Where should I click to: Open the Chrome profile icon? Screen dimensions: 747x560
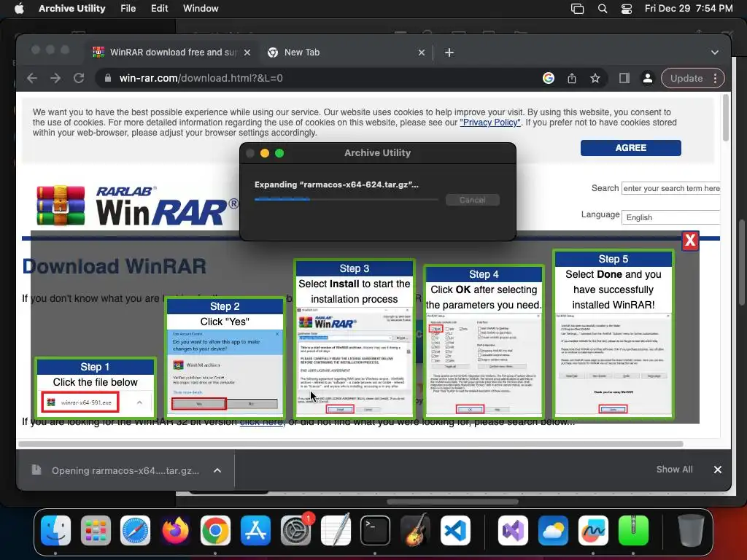click(x=648, y=78)
